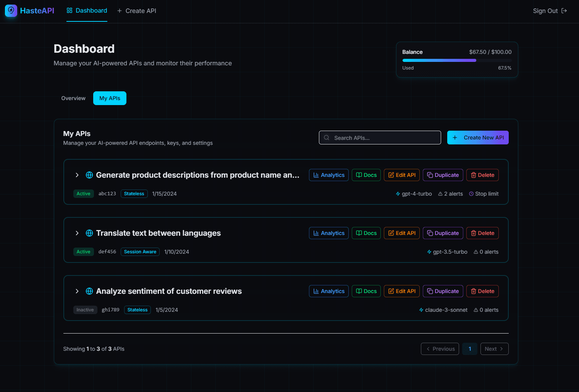The width and height of the screenshot is (579, 392).
Task: Go to page 1 in pagination
Action: (x=469, y=349)
